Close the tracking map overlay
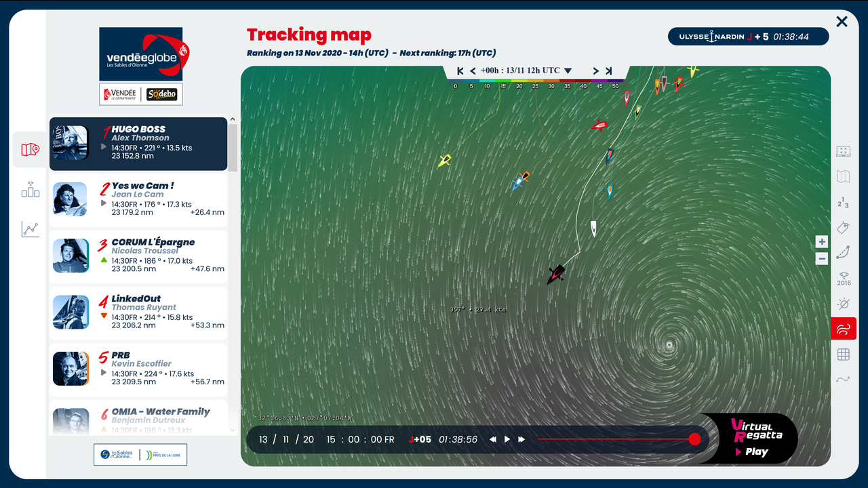The width and height of the screenshot is (868, 488). 842,22
